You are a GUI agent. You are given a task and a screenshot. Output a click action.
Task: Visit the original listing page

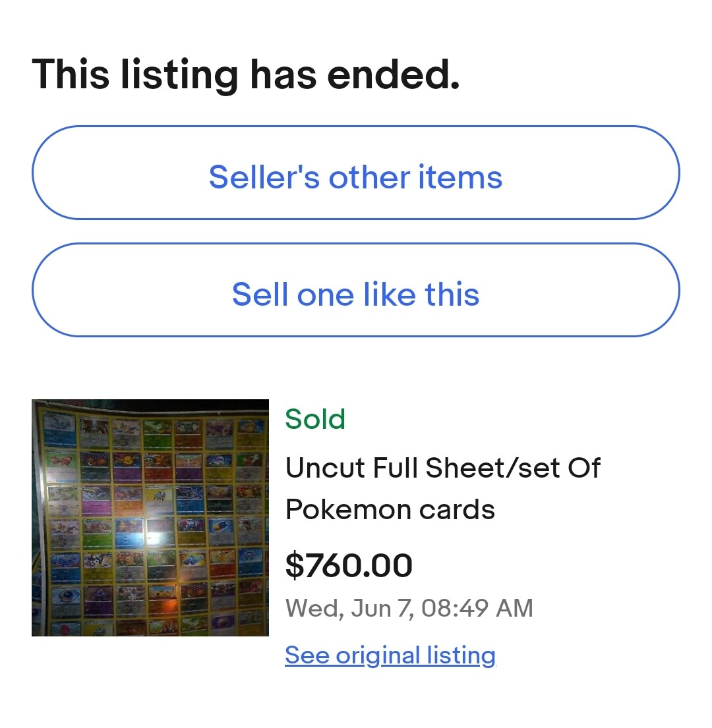pos(390,655)
